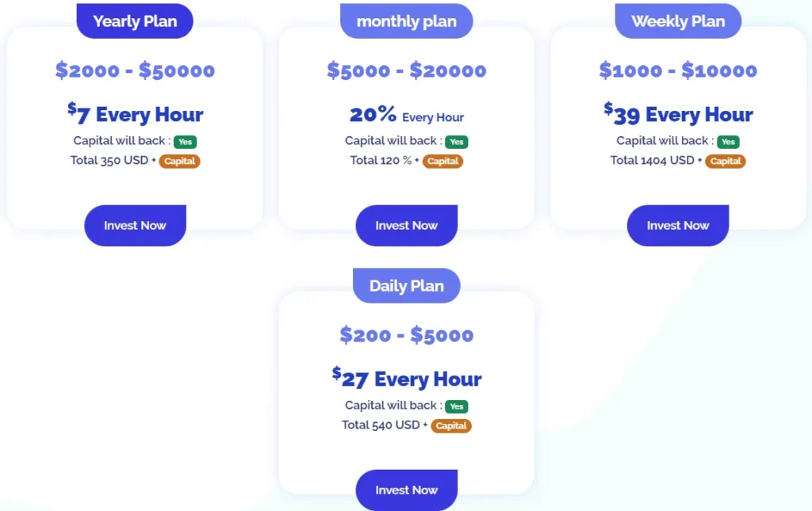Click the orange Capital badge in Yearly Plan
This screenshot has height=511, width=812.
click(x=180, y=162)
